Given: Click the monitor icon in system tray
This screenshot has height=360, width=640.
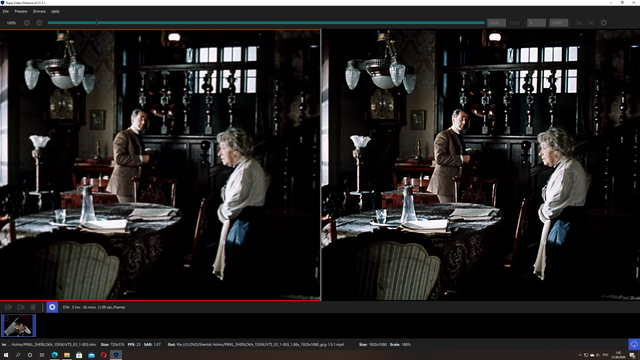Looking at the screenshot, I should [586, 355].
